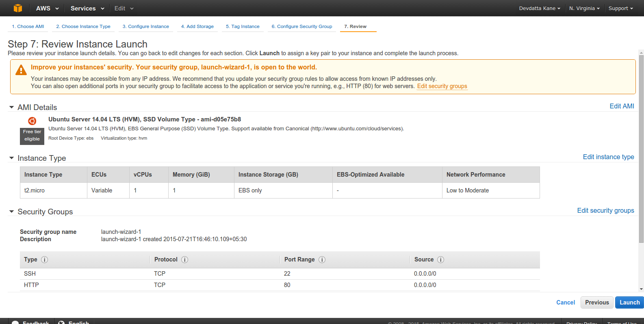This screenshot has height=324, width=644.
Task: Click the Privacy Policy footer link
Action: [582, 323]
